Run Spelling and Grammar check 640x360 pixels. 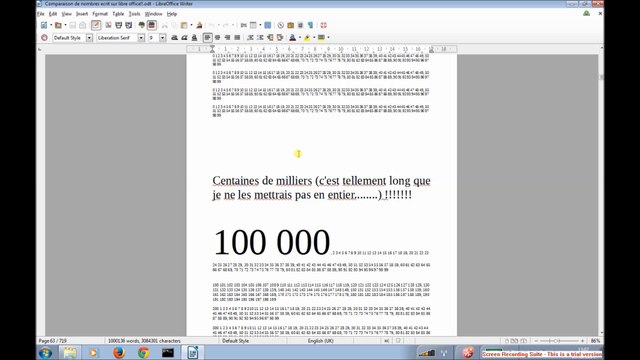(142, 25)
